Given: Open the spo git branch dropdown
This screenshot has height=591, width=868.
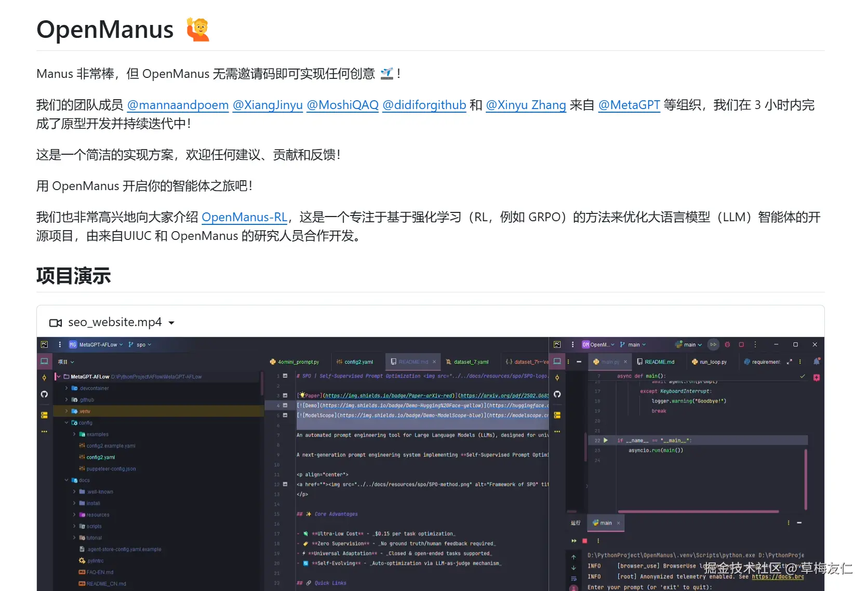Looking at the screenshot, I should [x=140, y=344].
